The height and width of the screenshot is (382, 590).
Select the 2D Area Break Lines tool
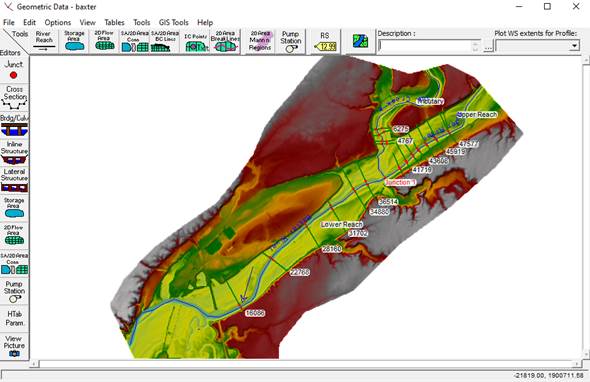[225, 41]
